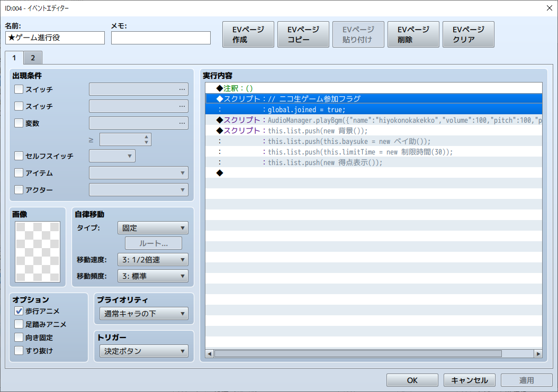Image resolution: width=558 pixels, height=392 pixels.
Task: Select the empty ◆ command line
Action: pos(374,173)
